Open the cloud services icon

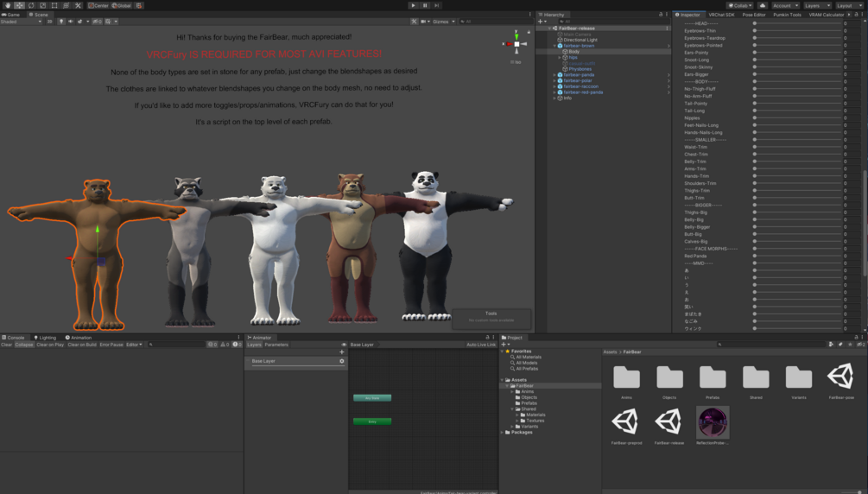click(763, 5)
